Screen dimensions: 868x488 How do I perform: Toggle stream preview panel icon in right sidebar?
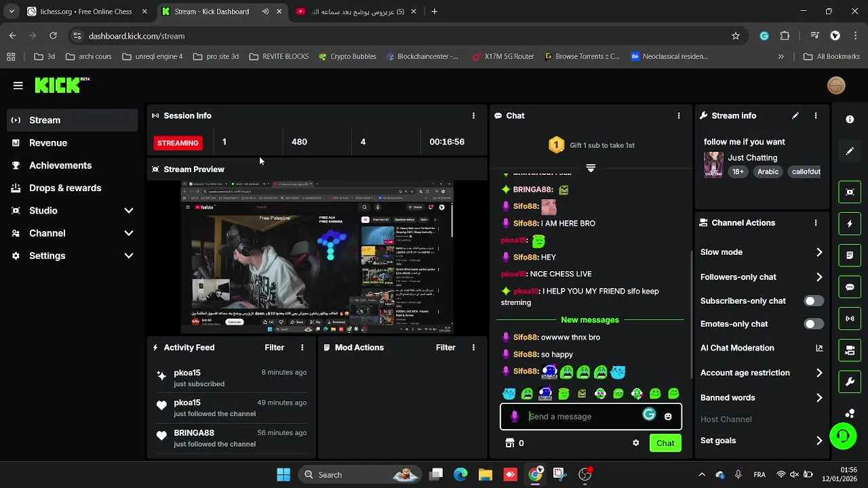click(850, 192)
